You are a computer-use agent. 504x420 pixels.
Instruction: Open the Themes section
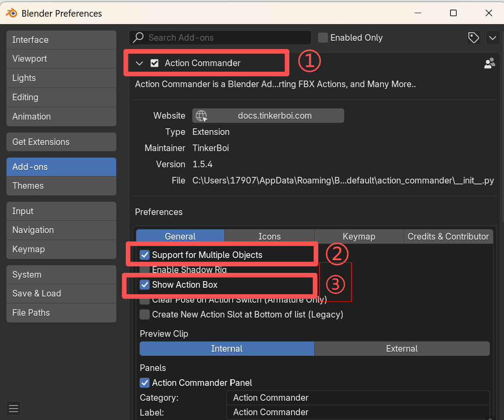click(x=61, y=186)
